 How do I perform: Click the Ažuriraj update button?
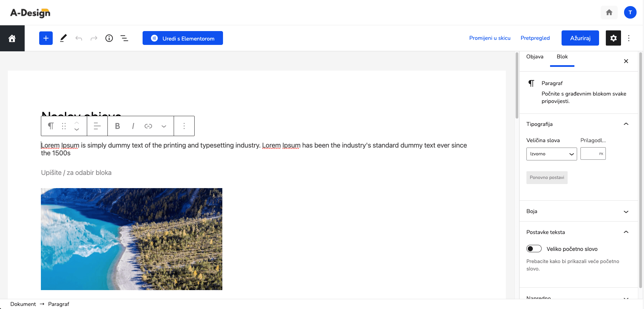click(x=580, y=38)
